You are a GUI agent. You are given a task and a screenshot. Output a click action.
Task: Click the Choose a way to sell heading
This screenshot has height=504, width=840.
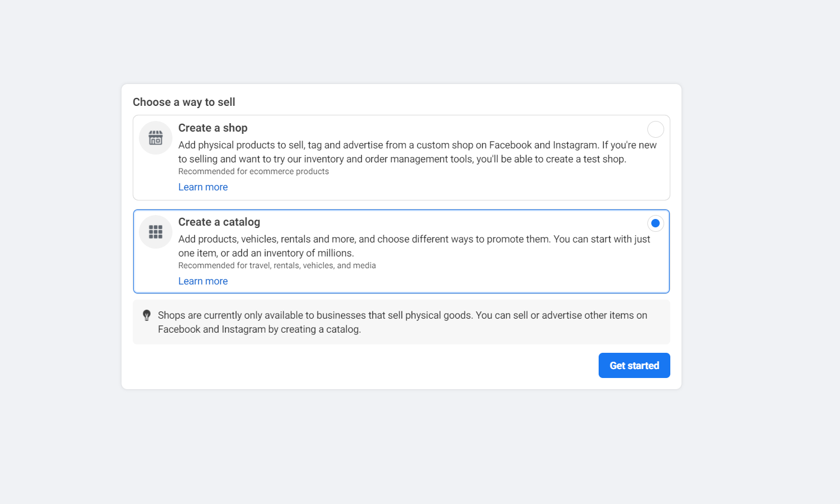184,102
